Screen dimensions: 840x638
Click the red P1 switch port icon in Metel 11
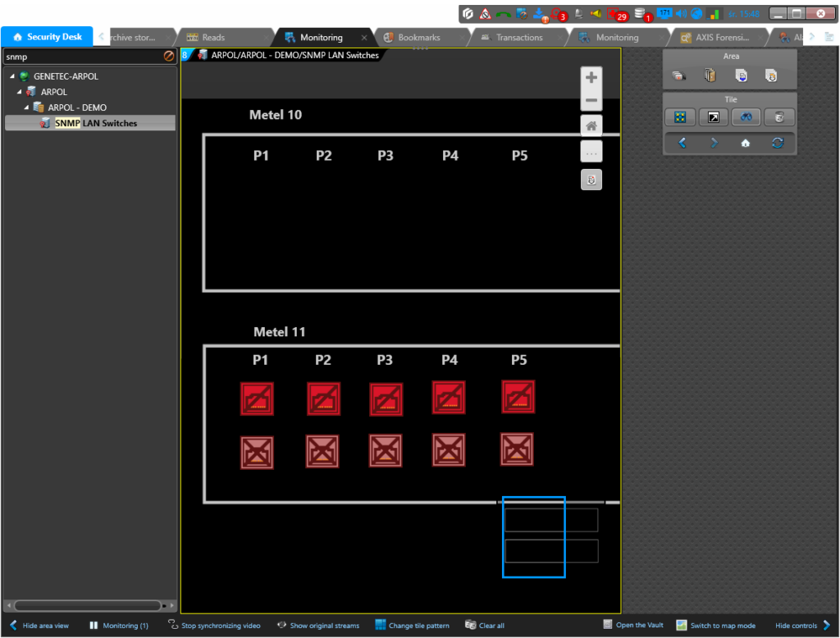click(257, 399)
